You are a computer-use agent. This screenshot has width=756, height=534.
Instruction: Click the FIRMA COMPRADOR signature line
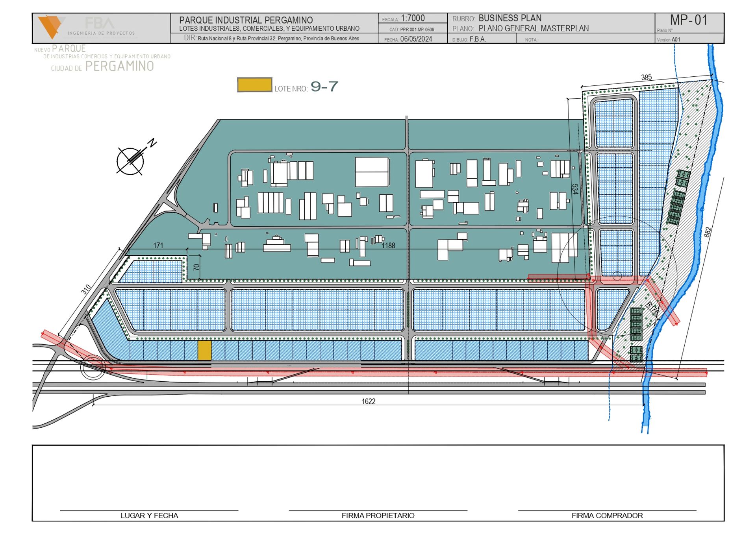pyautogui.click(x=607, y=511)
